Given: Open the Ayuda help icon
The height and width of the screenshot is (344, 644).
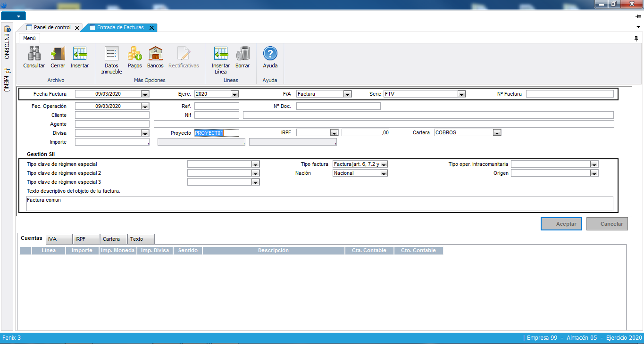Looking at the screenshot, I should pyautogui.click(x=270, y=54).
